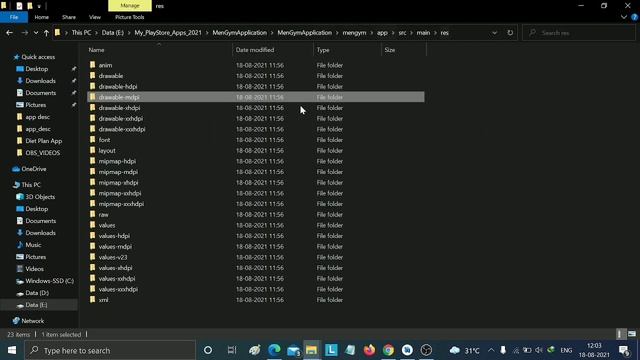Open Firefox from taskbar
This screenshot has height=360, width=640.
click(369, 350)
